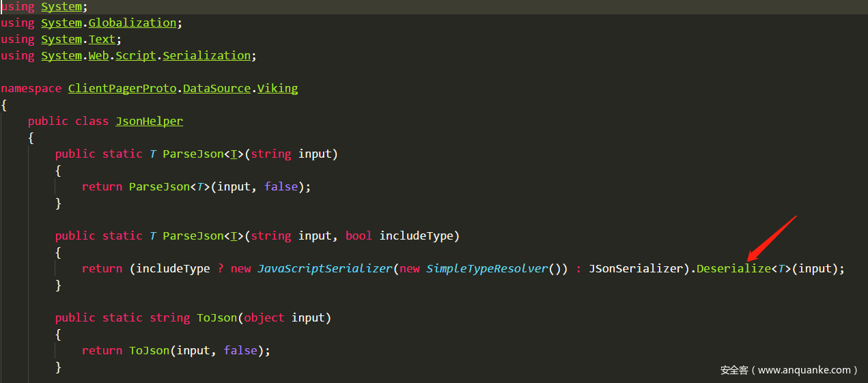Click Script in System.Web.Script.Serialization
This screenshot has height=383, width=868.
[x=135, y=56]
